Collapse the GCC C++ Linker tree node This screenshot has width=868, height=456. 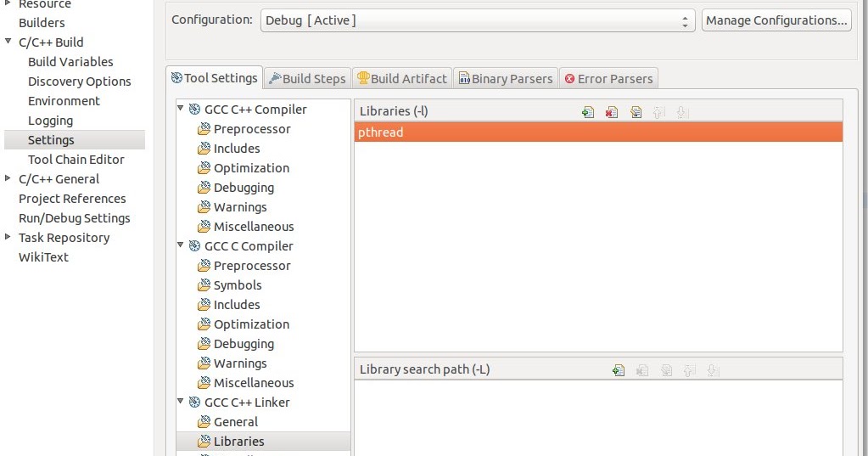click(x=181, y=401)
